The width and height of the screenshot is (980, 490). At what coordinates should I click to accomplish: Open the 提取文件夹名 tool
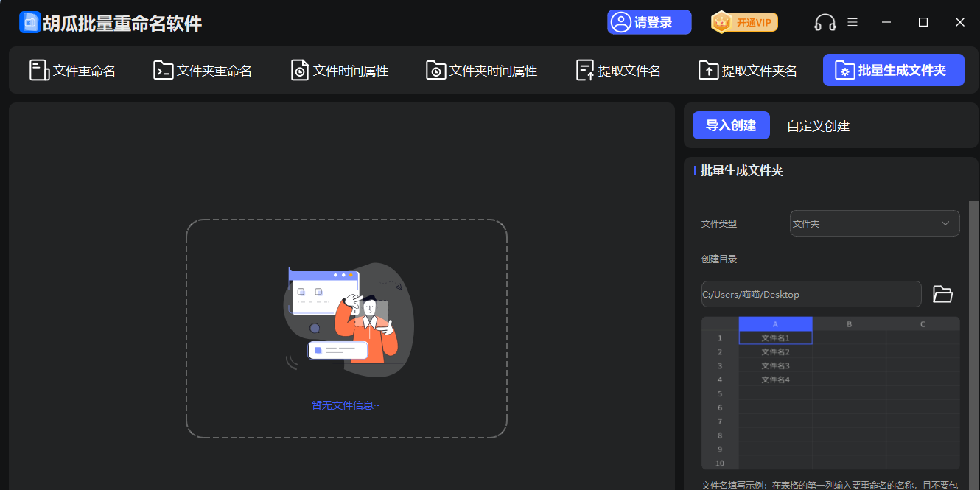tap(746, 70)
